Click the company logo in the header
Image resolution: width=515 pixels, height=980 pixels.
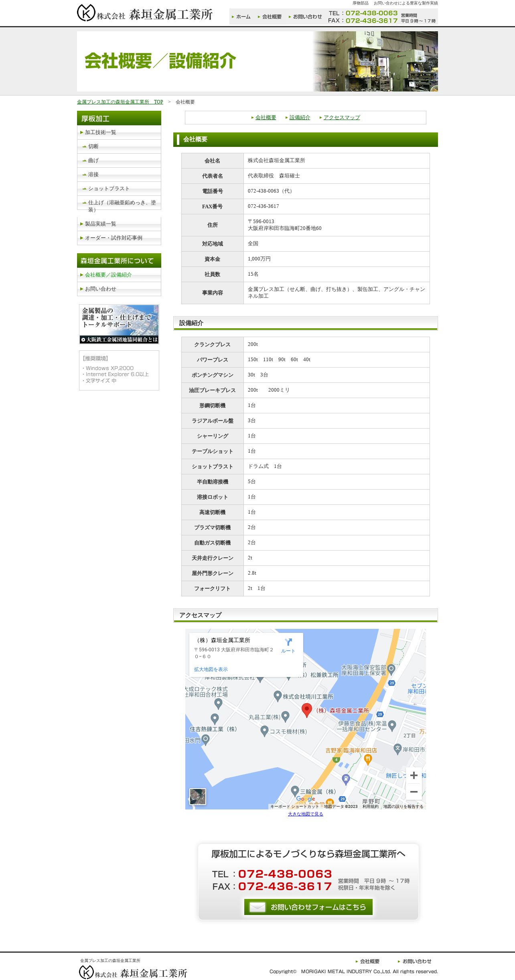[145, 13]
